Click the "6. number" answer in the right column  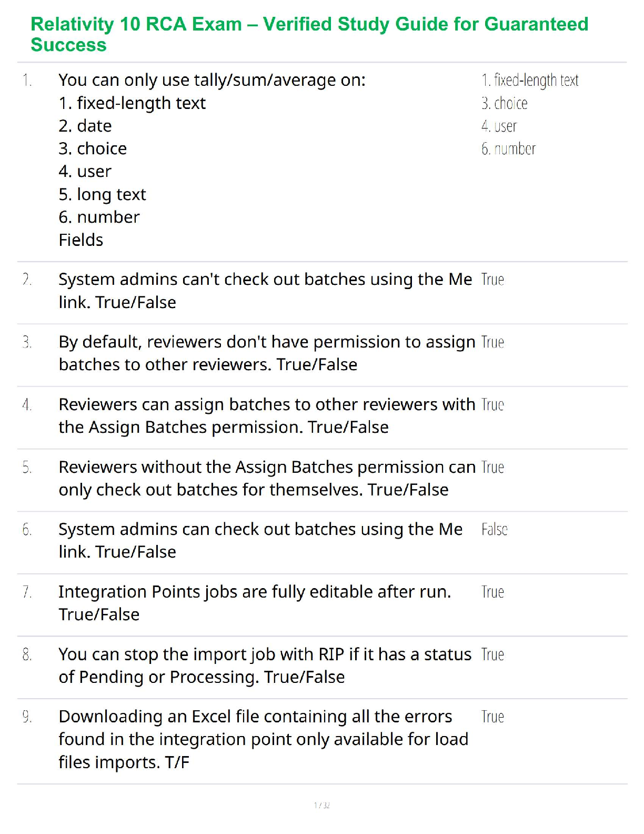tap(508, 149)
